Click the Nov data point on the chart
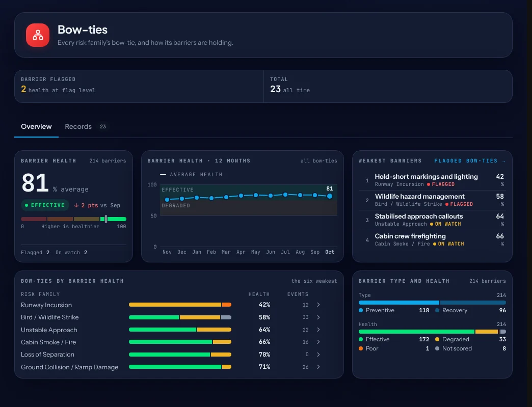 [x=167, y=200]
